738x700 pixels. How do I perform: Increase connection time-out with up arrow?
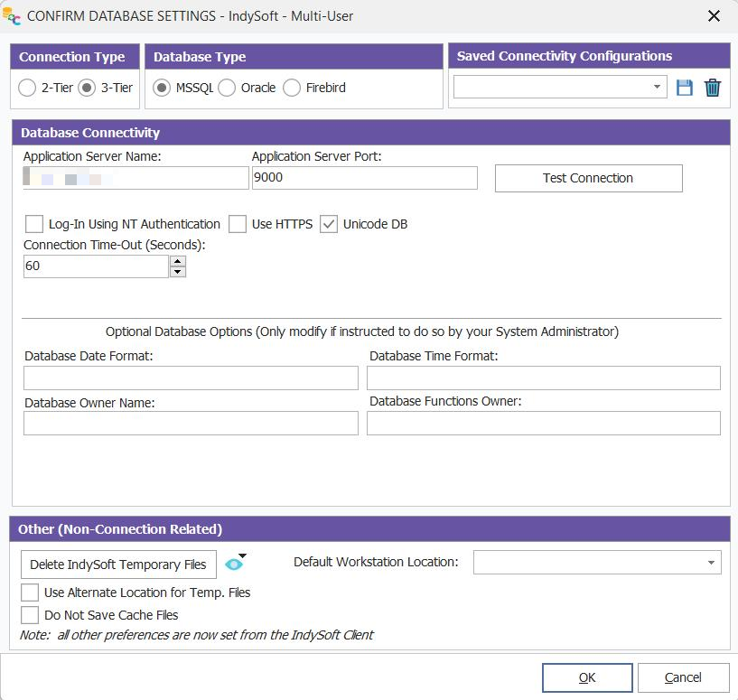pos(178,262)
